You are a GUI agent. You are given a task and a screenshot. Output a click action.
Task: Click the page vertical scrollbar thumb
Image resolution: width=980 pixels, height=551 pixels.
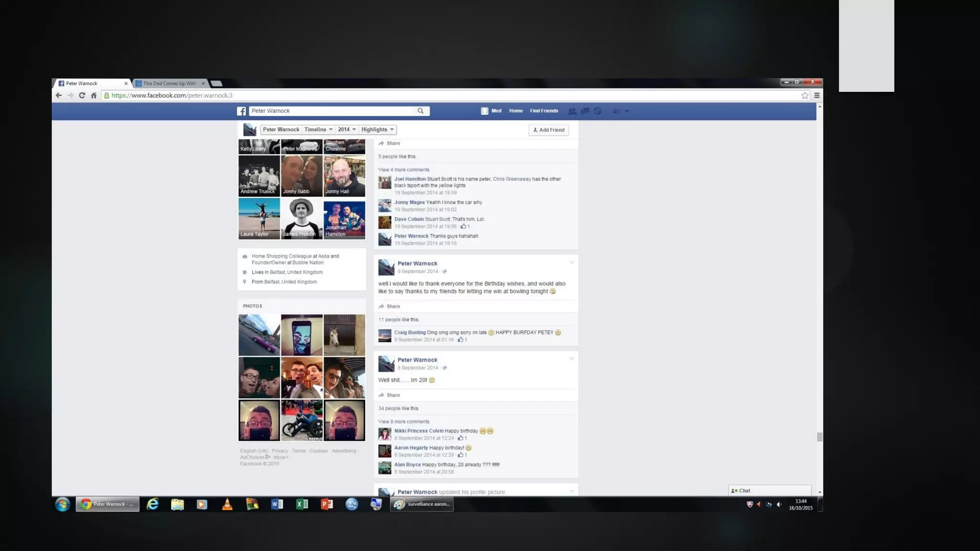pyautogui.click(x=819, y=437)
